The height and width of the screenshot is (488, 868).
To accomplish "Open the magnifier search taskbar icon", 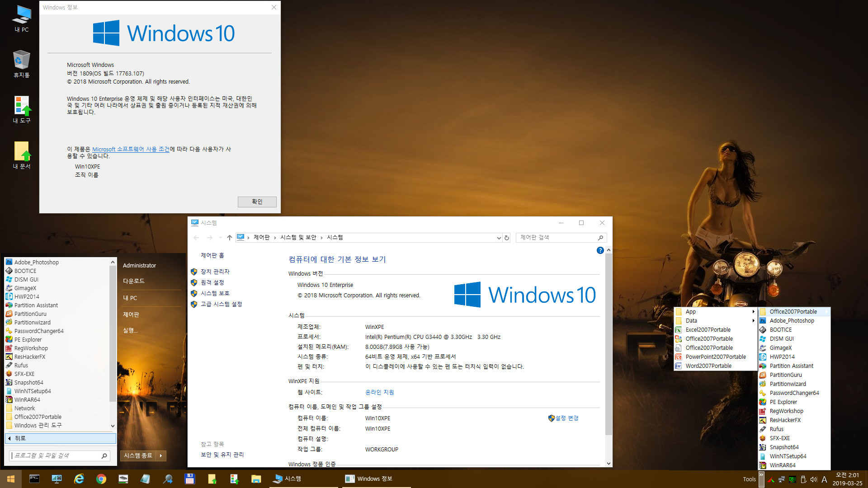I will [x=168, y=479].
